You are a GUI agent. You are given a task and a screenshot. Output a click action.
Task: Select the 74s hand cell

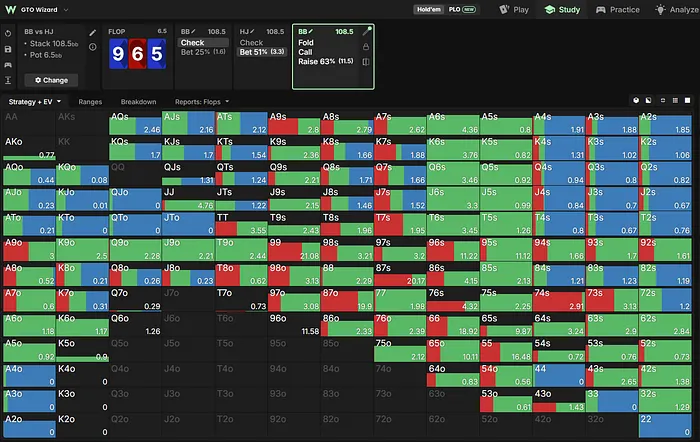(x=559, y=300)
